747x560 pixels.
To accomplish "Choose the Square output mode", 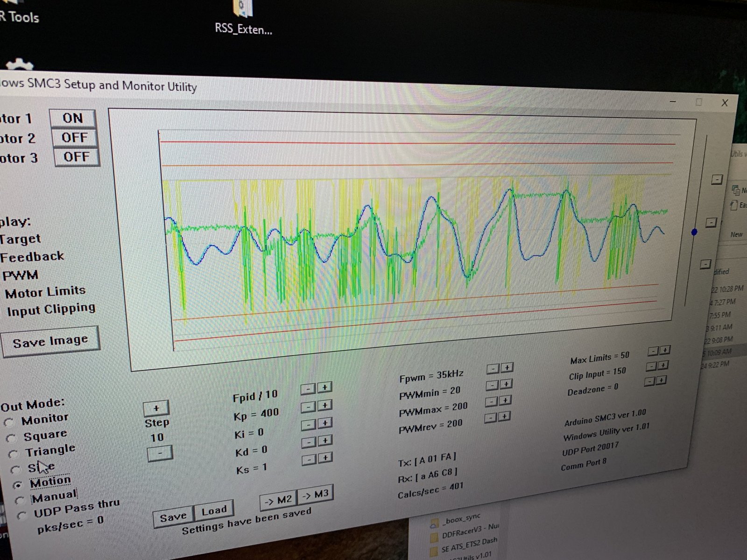I will coord(11,439).
